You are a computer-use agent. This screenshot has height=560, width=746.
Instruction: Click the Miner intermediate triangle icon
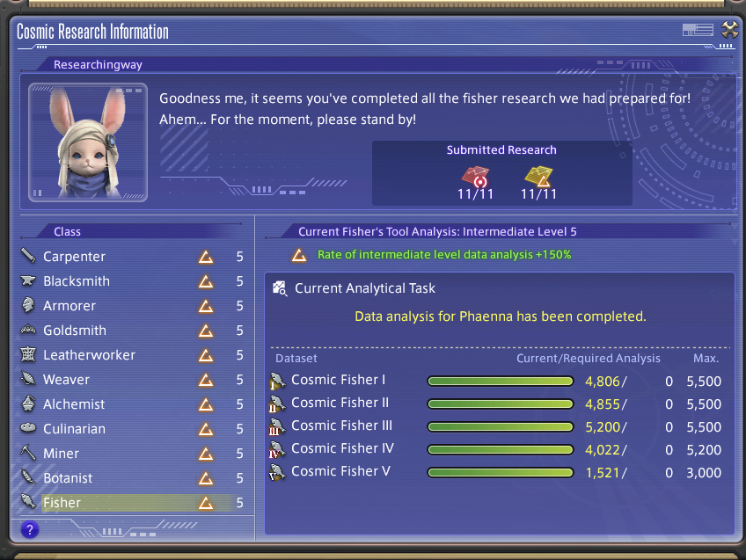[206, 454]
